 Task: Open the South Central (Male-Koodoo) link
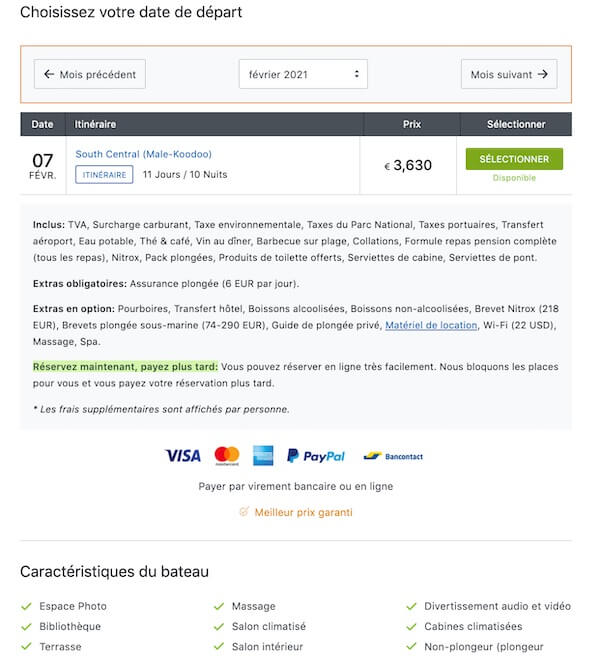[x=144, y=154]
